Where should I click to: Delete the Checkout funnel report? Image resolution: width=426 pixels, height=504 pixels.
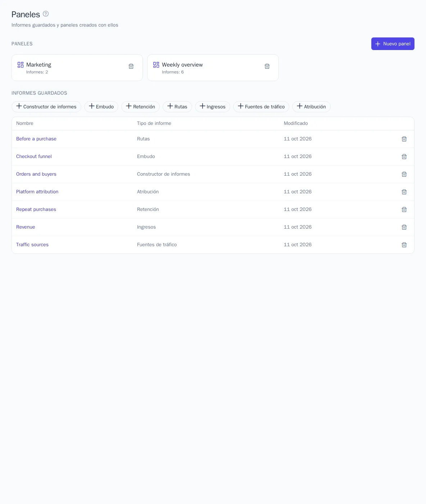pyautogui.click(x=404, y=157)
